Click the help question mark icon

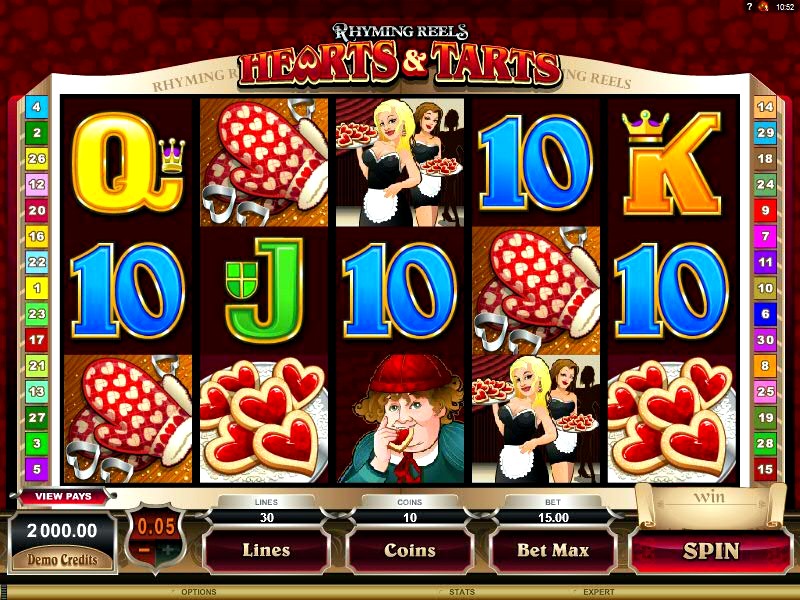click(x=749, y=7)
